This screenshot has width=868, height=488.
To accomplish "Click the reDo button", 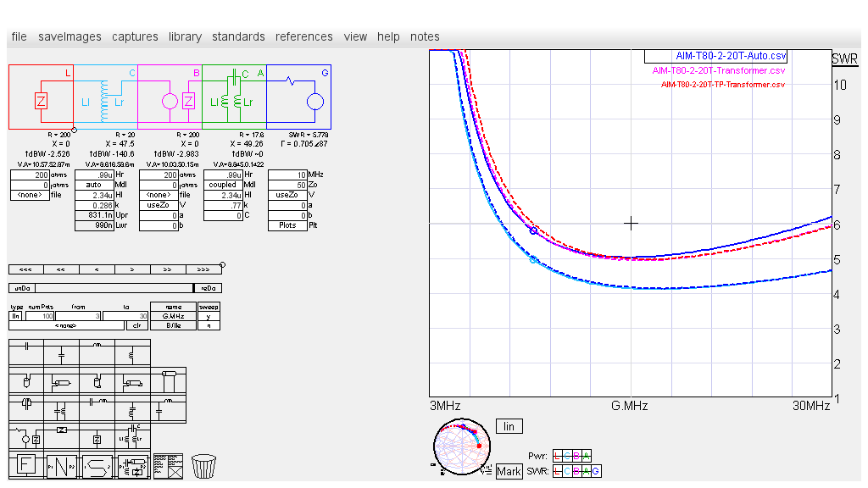I will [x=209, y=288].
